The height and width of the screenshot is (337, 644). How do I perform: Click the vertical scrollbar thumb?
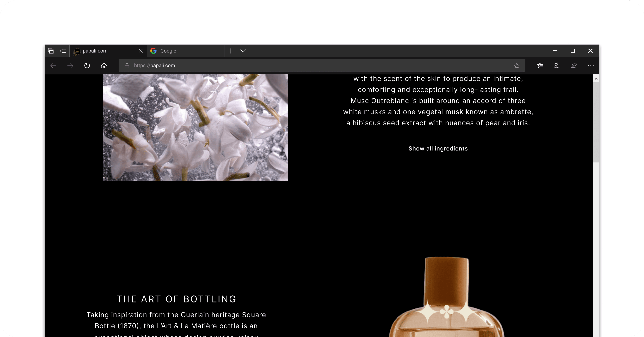tap(596, 122)
